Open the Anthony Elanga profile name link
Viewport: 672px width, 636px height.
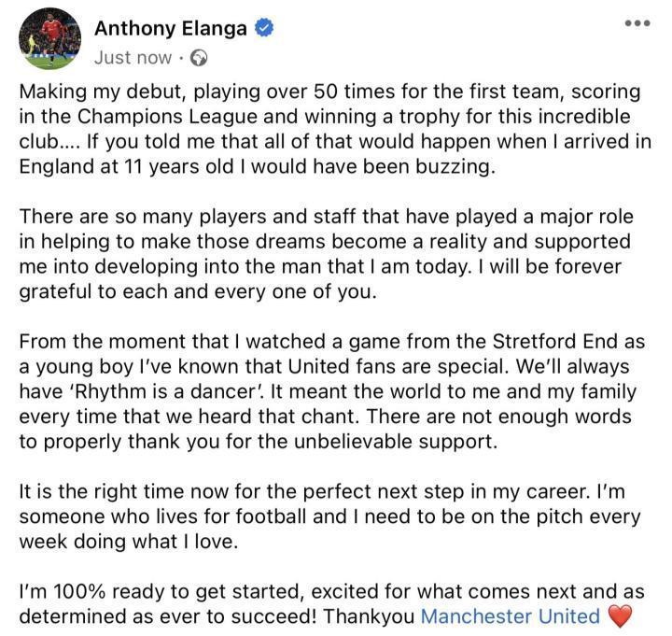coord(171,28)
